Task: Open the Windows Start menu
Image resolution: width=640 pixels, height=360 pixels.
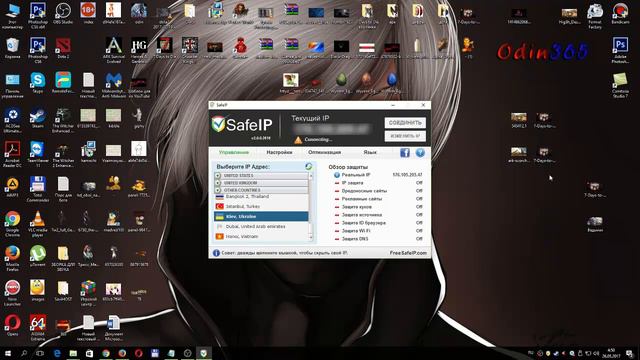Action: (8, 353)
